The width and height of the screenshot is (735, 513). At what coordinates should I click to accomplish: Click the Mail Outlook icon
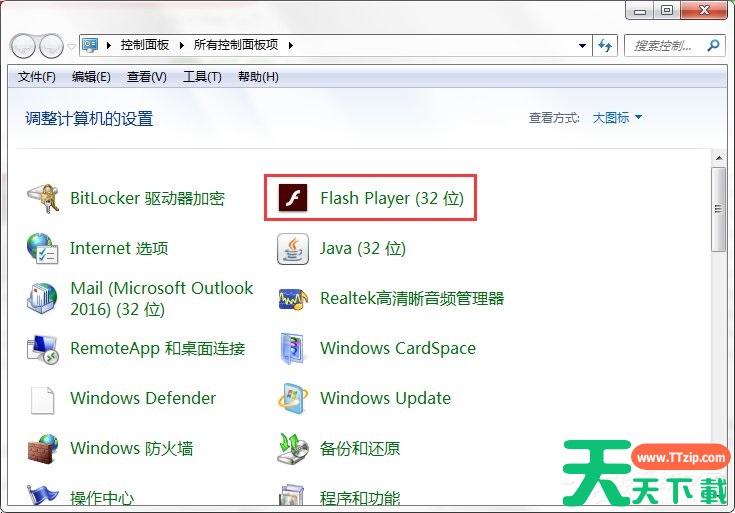42,298
